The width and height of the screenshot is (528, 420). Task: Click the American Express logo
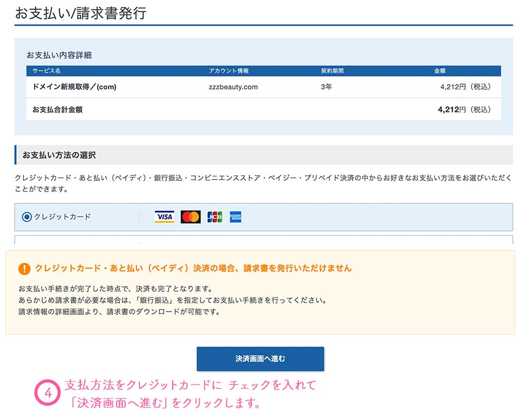[235, 217]
